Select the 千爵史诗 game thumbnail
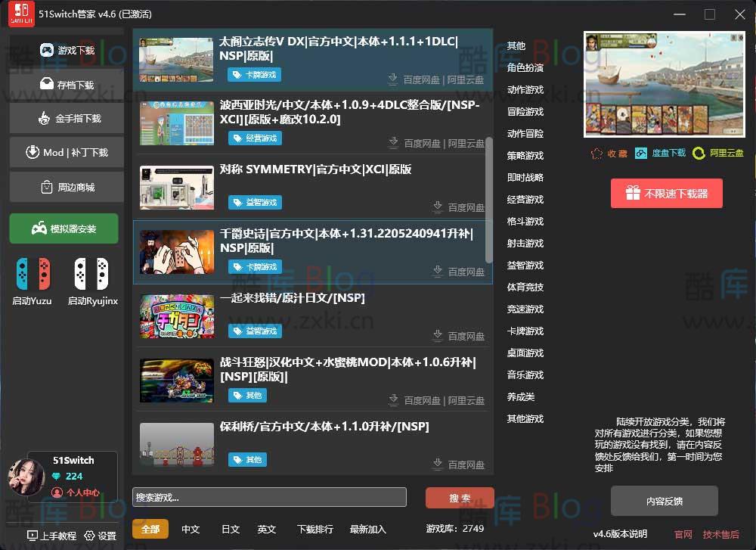756x550 pixels. (176, 253)
